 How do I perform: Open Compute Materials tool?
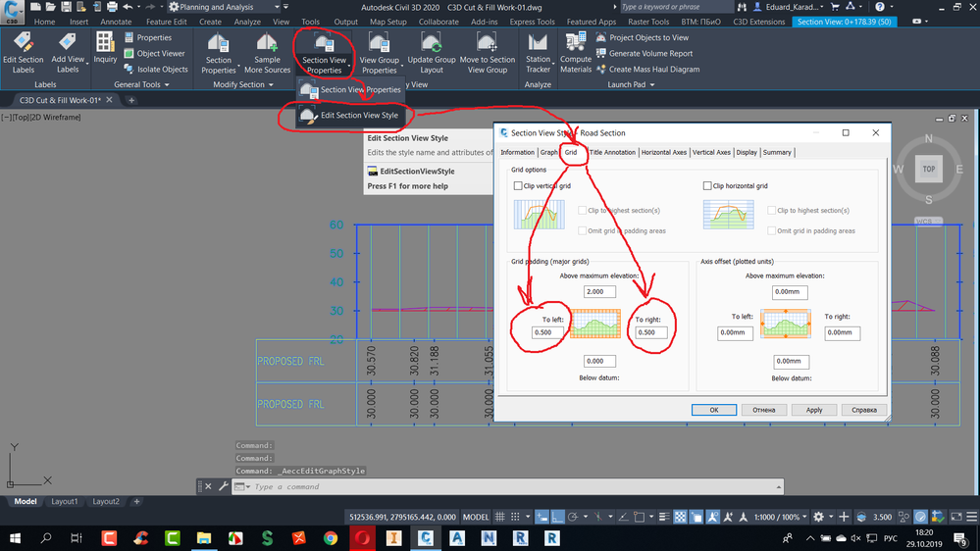576,54
